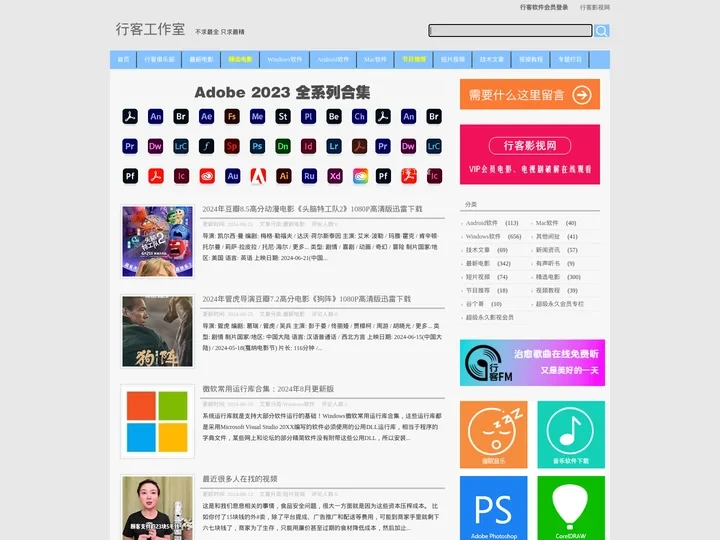Open Windows软件 in the navigation bar

pos(285,60)
